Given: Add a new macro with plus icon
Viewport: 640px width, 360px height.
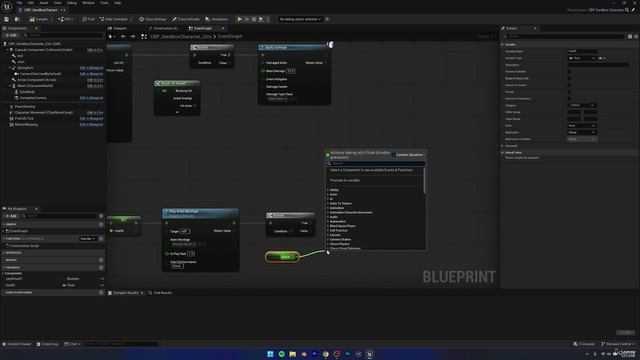Looking at the screenshot, I should (x=101, y=260).
